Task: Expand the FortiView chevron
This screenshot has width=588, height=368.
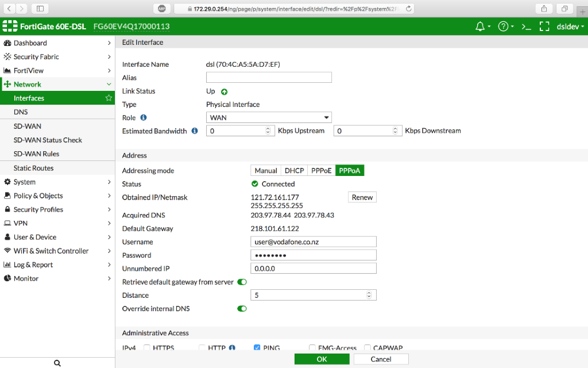Action: tap(109, 71)
